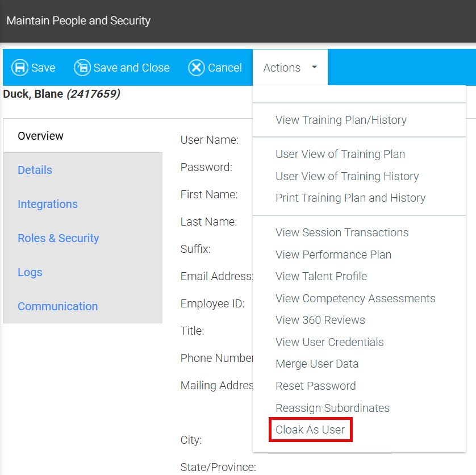
Task: Collapse the Actions dropdown arrow
Action: pyautogui.click(x=315, y=67)
